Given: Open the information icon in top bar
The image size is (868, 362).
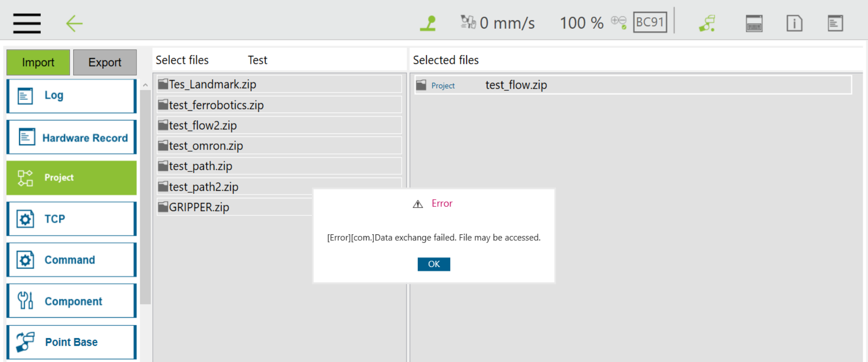Looking at the screenshot, I should 794,23.
